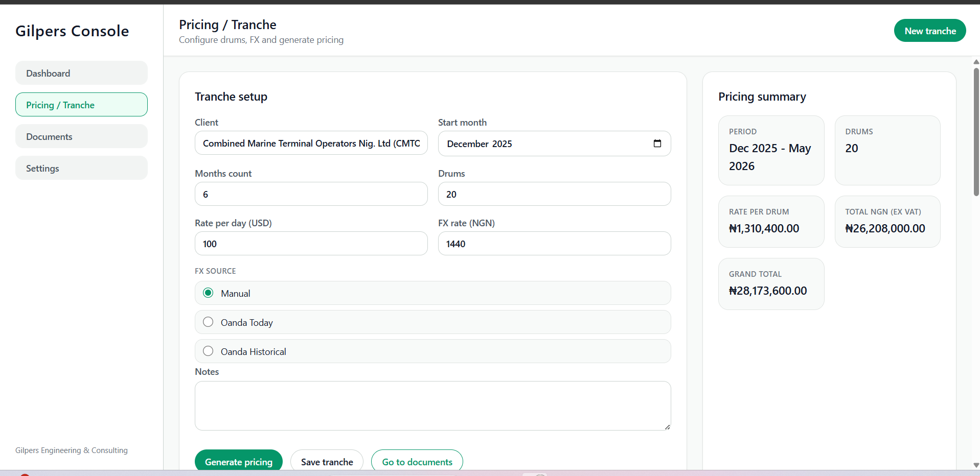Choose Oanda Today as FX source
The image size is (980, 476).
pos(208,322)
